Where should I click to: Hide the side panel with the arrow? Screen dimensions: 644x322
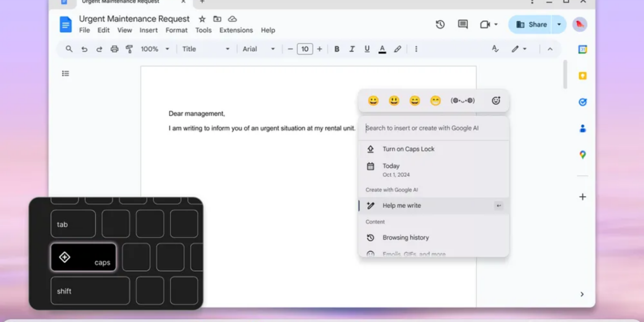tap(582, 294)
